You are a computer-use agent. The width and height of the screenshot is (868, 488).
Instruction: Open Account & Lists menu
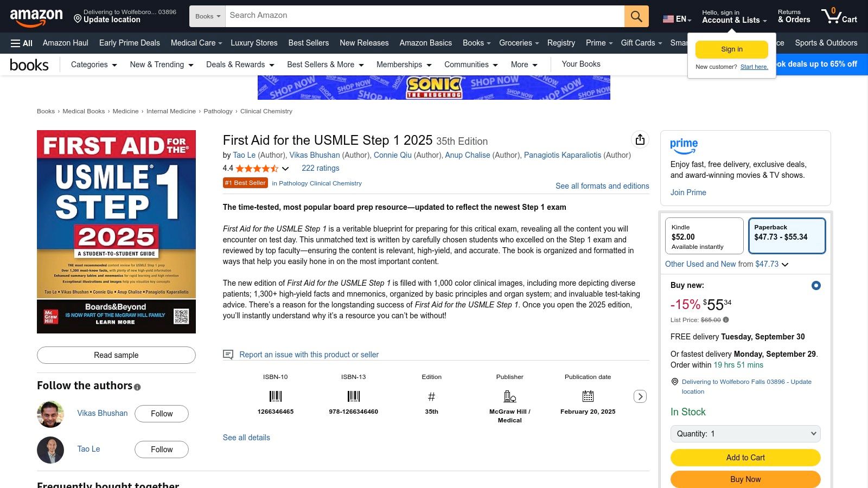click(x=734, y=16)
